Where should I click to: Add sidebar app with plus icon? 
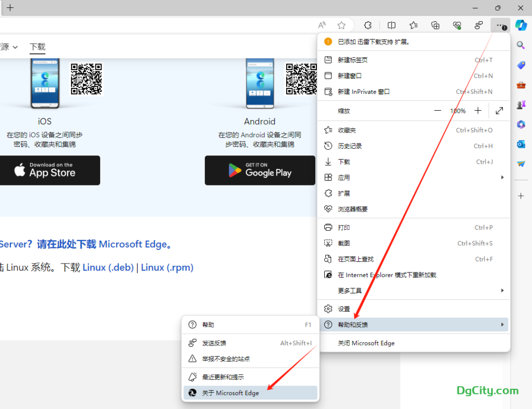(x=521, y=196)
